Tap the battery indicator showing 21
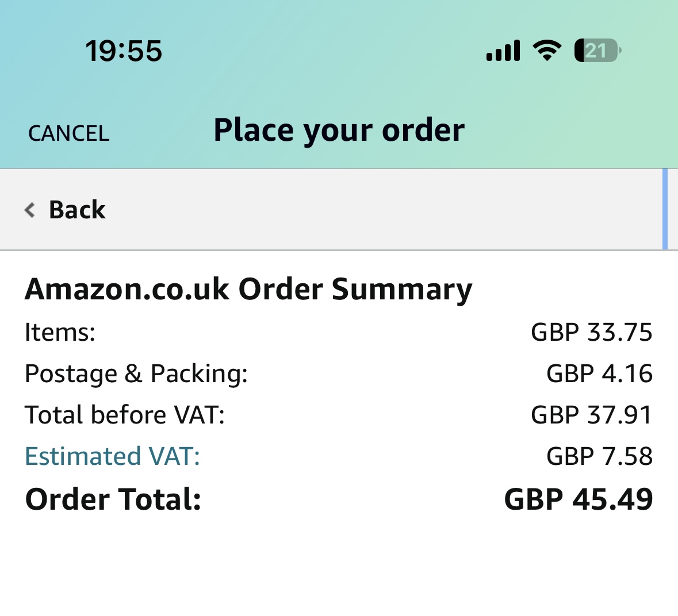The image size is (678, 616). (x=598, y=51)
